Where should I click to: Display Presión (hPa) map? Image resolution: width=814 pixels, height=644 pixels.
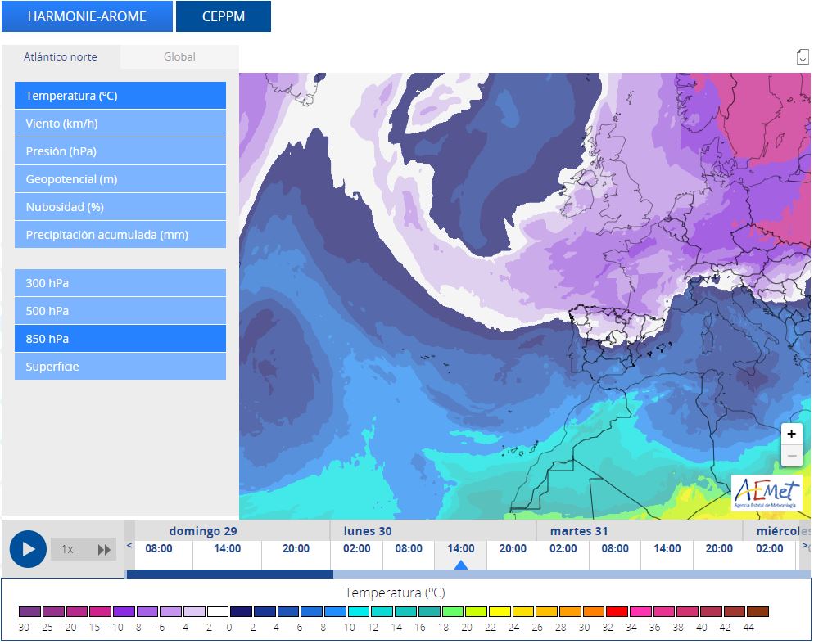coord(120,151)
